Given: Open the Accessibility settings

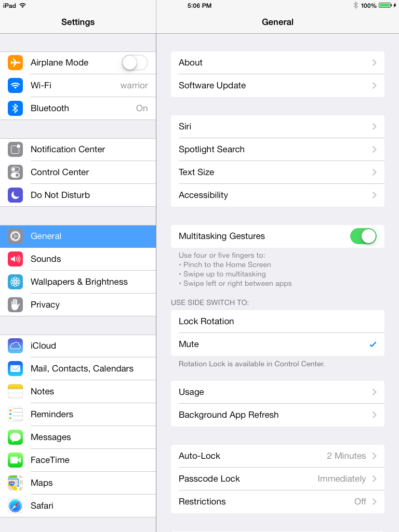Looking at the screenshot, I should click(x=277, y=195).
